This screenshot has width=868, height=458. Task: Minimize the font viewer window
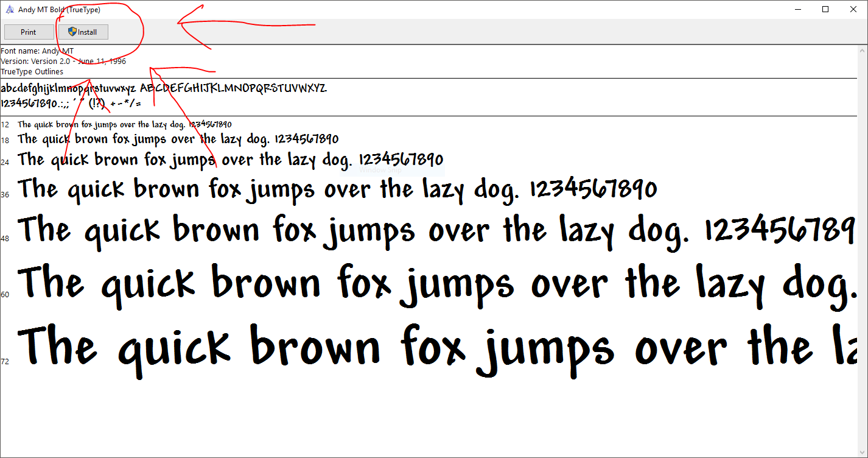point(798,9)
